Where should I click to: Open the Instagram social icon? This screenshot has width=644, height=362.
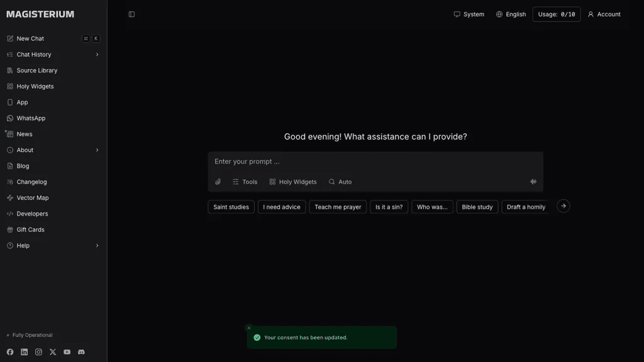point(38,352)
